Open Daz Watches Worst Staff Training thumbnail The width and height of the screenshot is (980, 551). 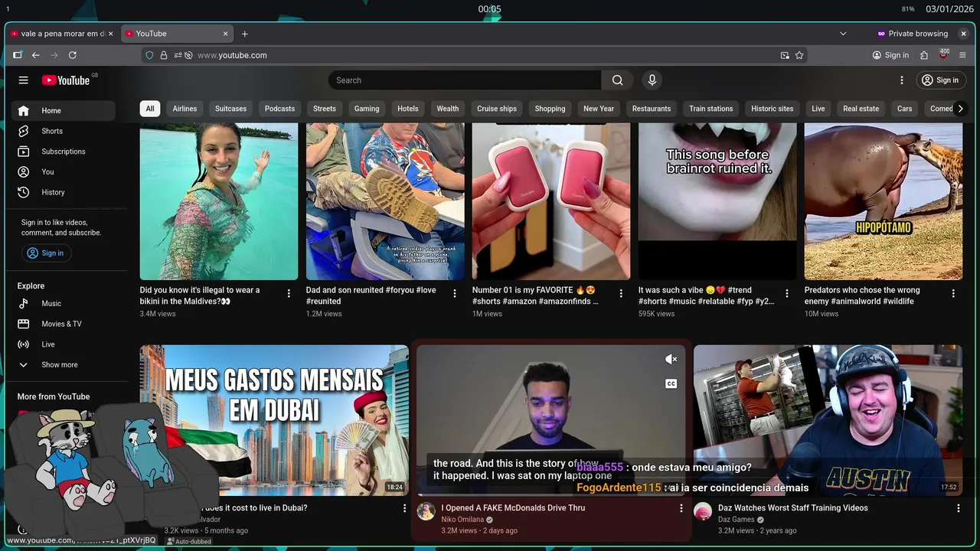pyautogui.click(x=828, y=420)
